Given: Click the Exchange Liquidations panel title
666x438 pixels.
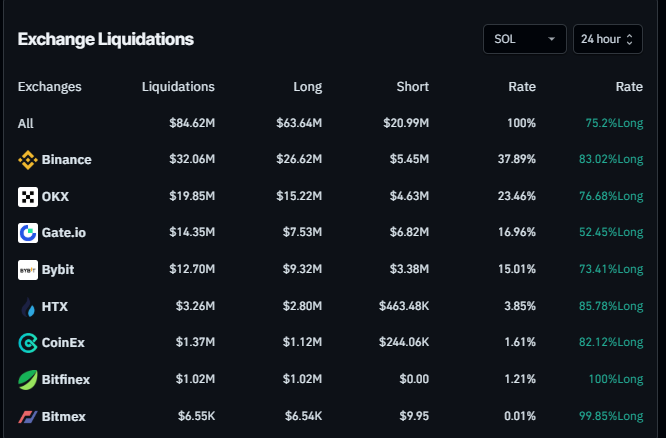Looking at the screenshot, I should [x=105, y=39].
